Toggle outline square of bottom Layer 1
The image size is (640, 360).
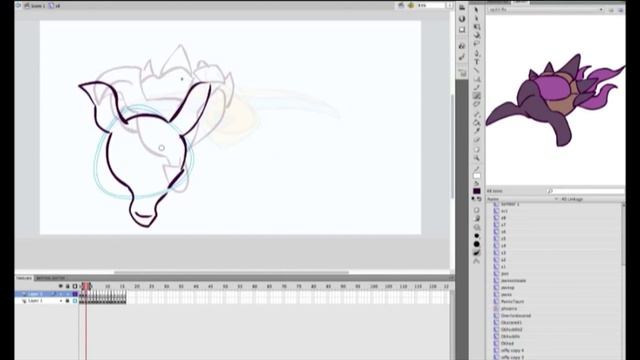[75, 301]
